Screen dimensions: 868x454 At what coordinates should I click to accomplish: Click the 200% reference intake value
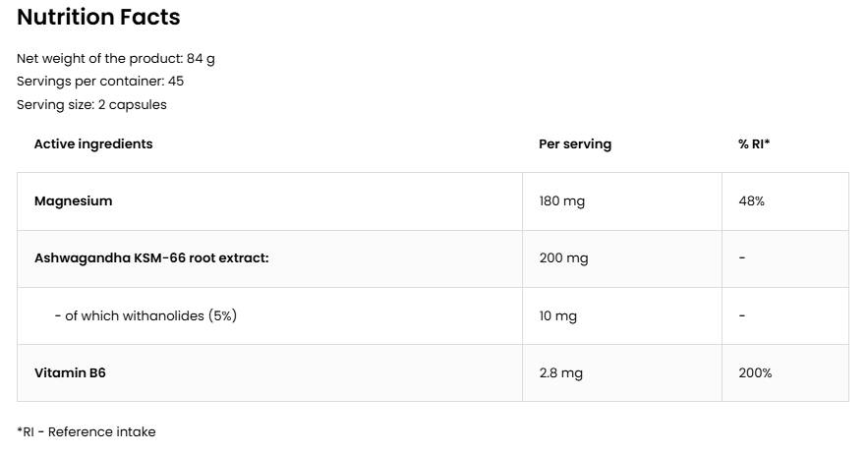(755, 372)
